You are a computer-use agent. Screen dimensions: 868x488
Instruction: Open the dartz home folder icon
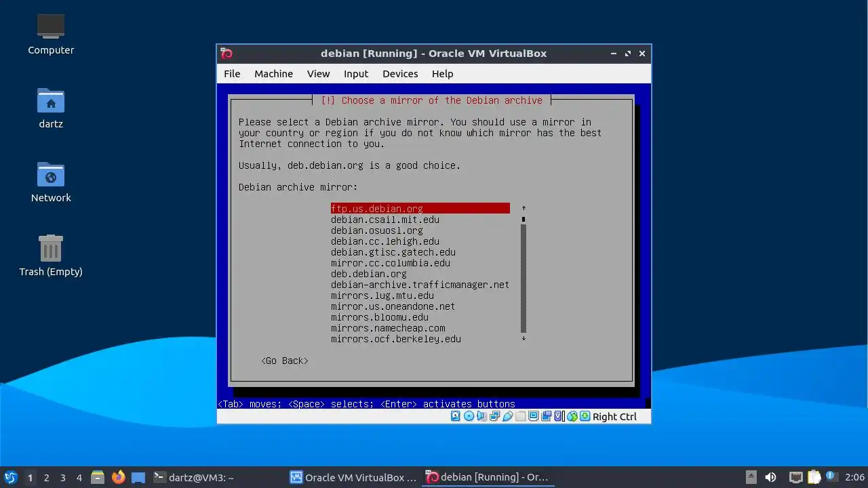click(51, 107)
